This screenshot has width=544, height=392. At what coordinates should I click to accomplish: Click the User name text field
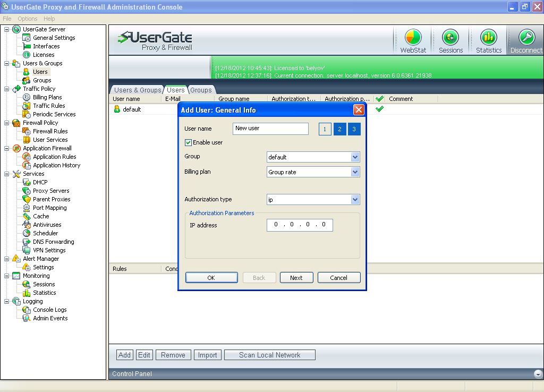(x=270, y=129)
